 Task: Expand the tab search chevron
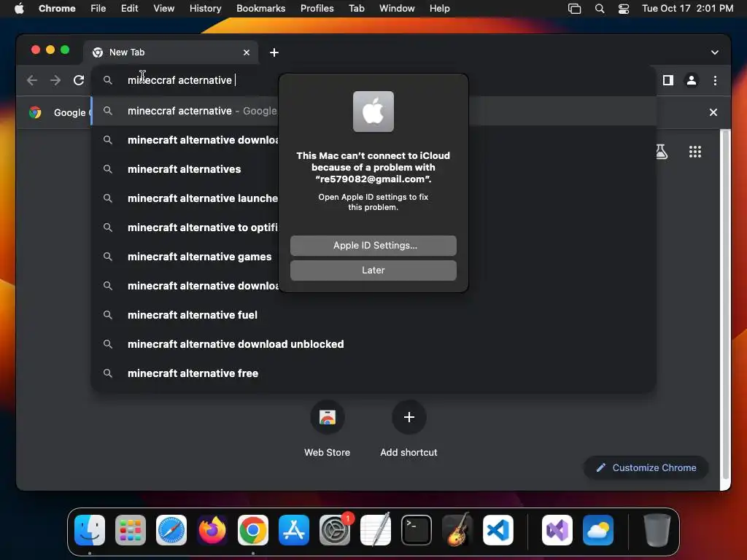(x=715, y=52)
